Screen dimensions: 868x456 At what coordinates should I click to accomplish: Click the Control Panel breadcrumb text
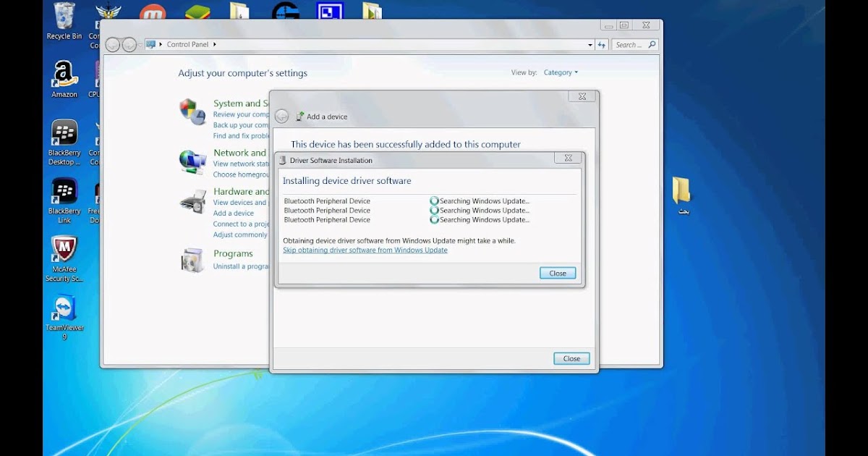tap(187, 45)
